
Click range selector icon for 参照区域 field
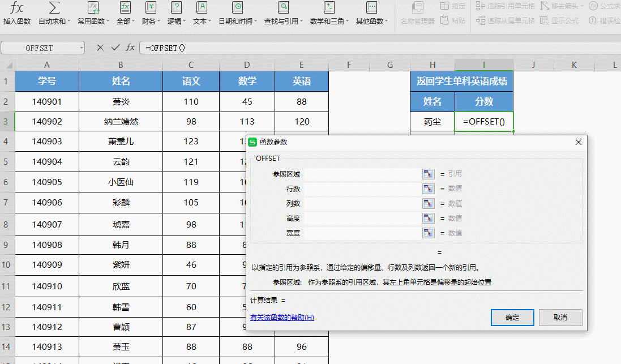[x=428, y=174]
